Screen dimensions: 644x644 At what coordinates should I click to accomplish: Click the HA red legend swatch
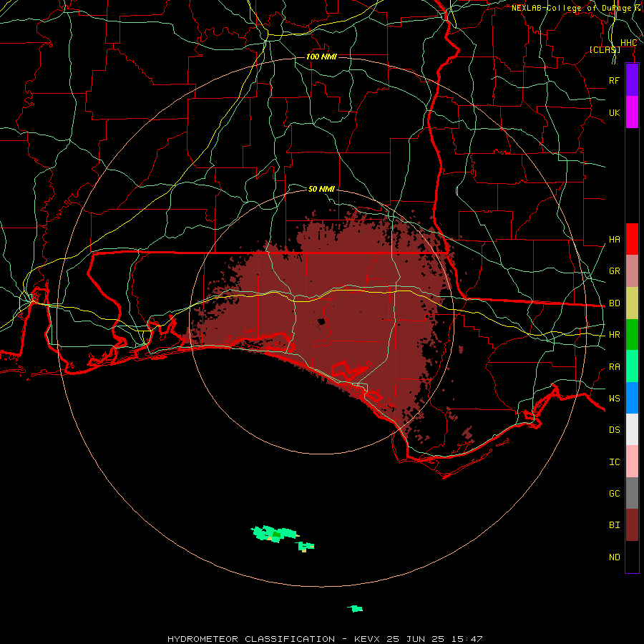pyautogui.click(x=632, y=239)
